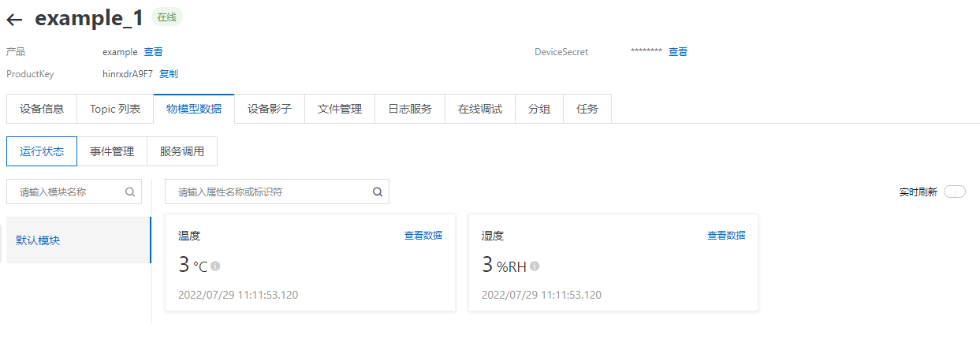Click the humidity value 3 %RH
980x346 pixels.
point(504,266)
